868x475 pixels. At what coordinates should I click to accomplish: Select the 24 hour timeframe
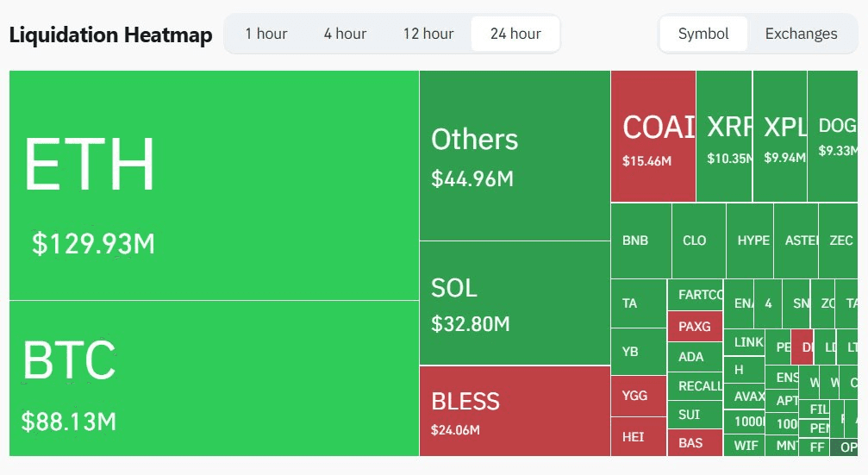tap(515, 34)
